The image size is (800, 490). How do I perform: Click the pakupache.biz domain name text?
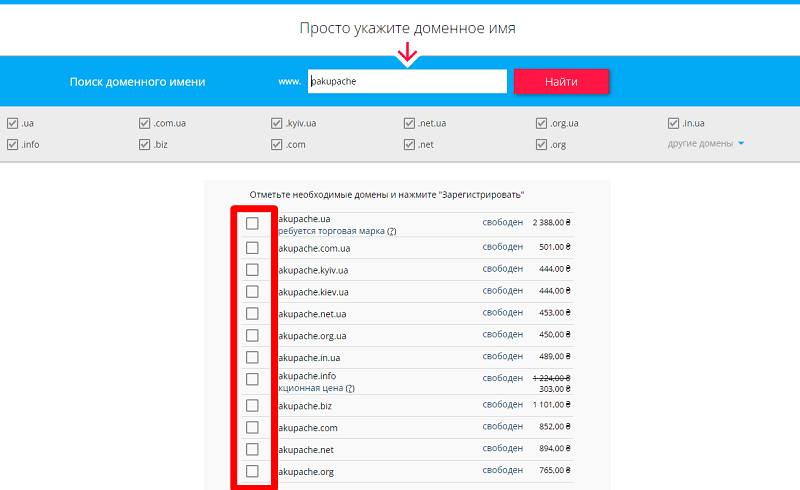pos(305,406)
